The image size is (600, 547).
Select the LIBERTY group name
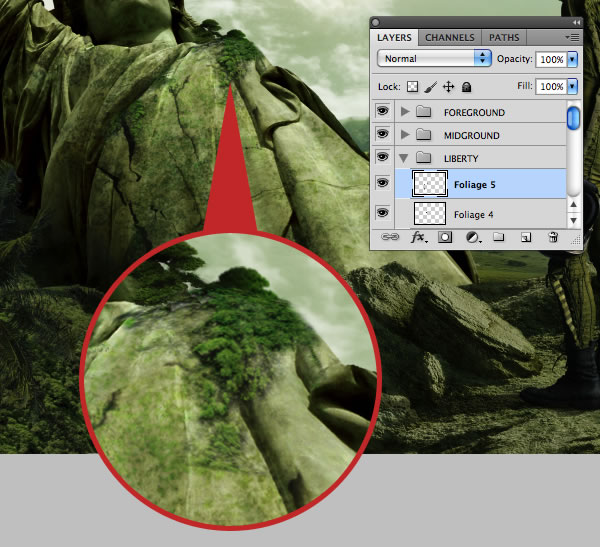[x=461, y=158]
